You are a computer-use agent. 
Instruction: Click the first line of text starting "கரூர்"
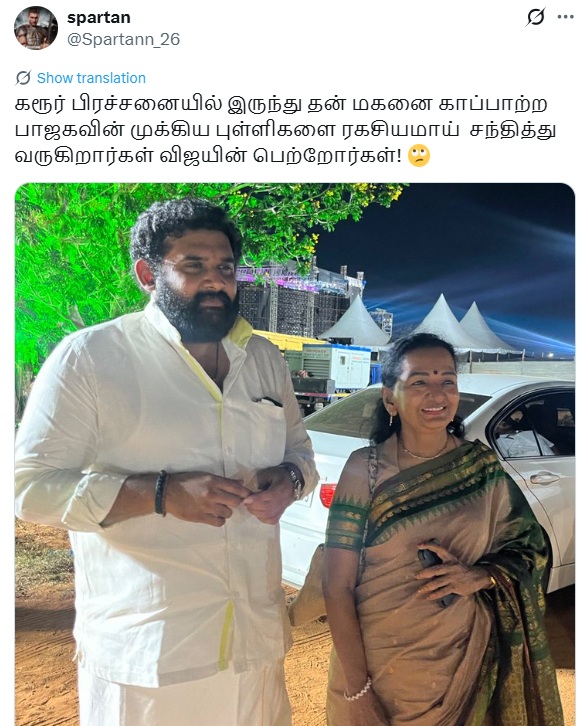281,104
